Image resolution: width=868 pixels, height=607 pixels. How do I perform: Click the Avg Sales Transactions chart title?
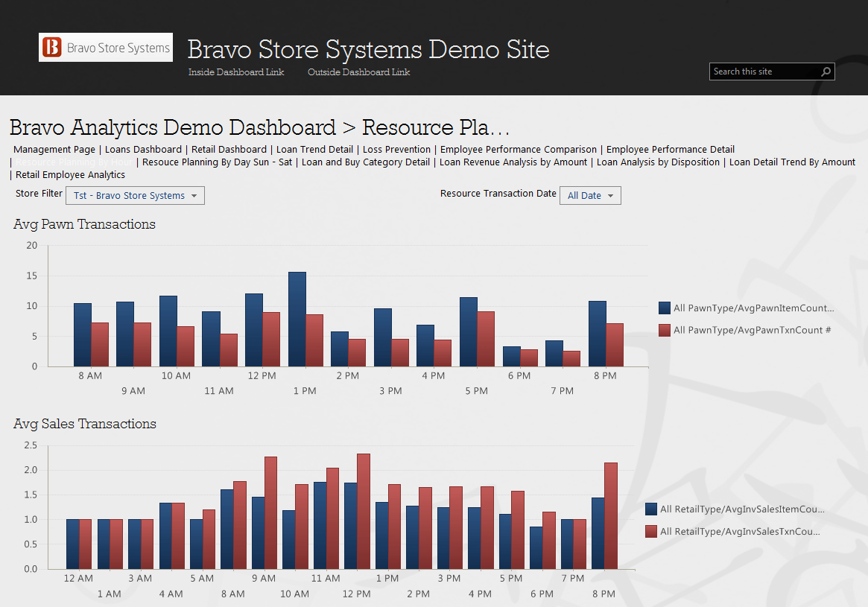coord(85,424)
